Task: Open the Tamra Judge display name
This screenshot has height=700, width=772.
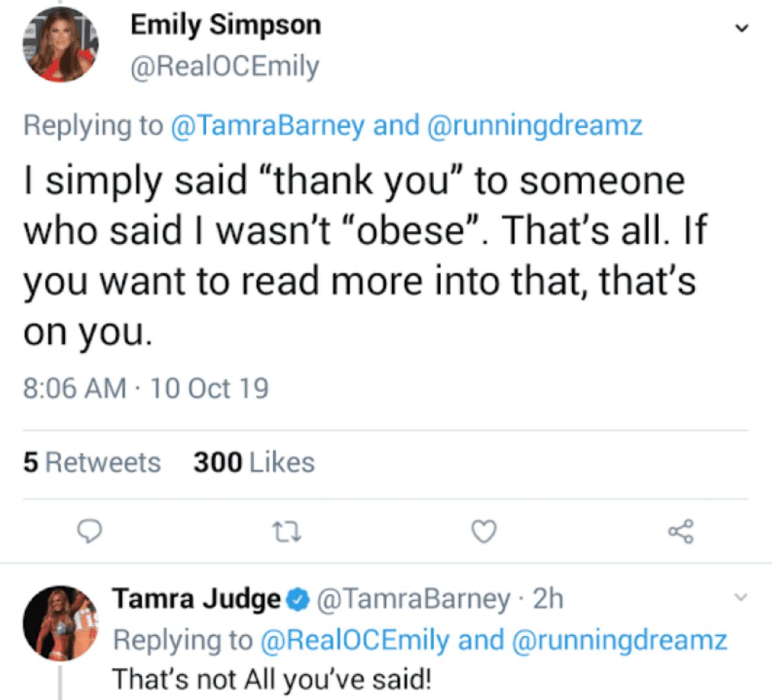Action: 196,599
